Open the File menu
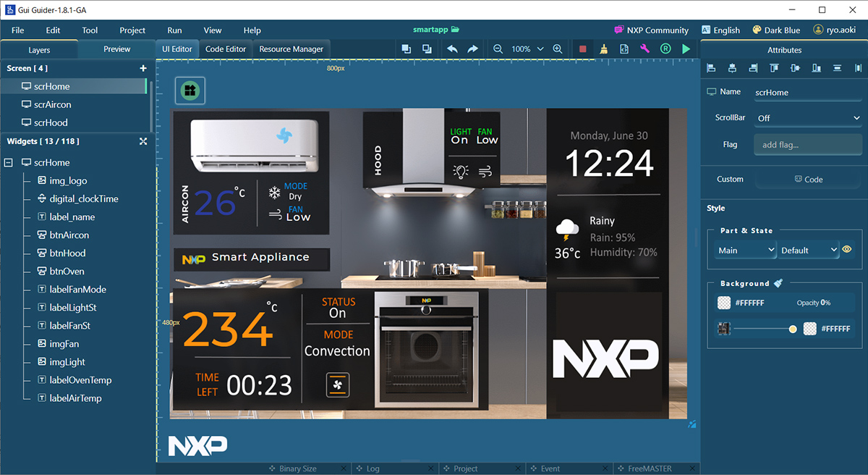868x475 pixels. click(18, 30)
